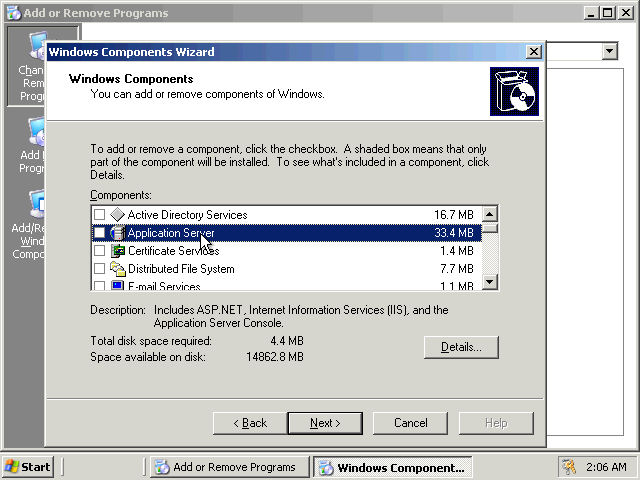Click the components list scroll up arrow
The width and height of the screenshot is (640, 480).
point(490,214)
